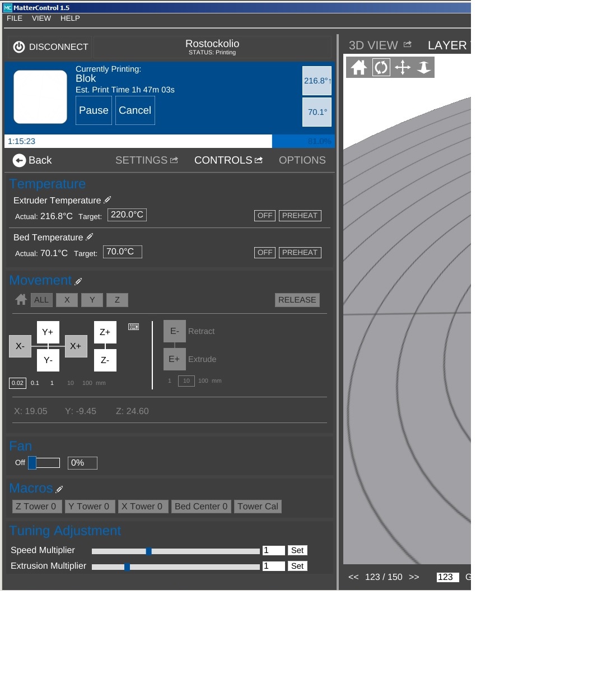Select 0.1 mm movement step
Image resolution: width=616 pixels, height=678 pixels.
coord(35,383)
